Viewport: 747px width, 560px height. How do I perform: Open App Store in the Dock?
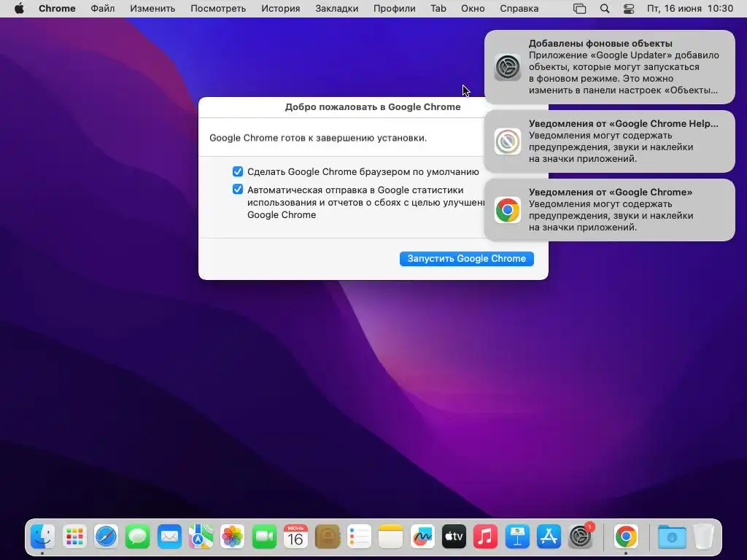point(549,537)
